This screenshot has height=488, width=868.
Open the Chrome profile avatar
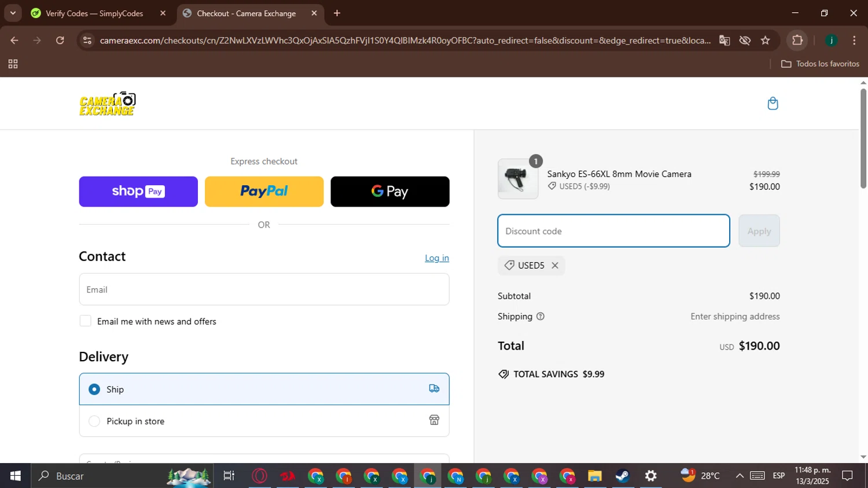pyautogui.click(x=832, y=41)
